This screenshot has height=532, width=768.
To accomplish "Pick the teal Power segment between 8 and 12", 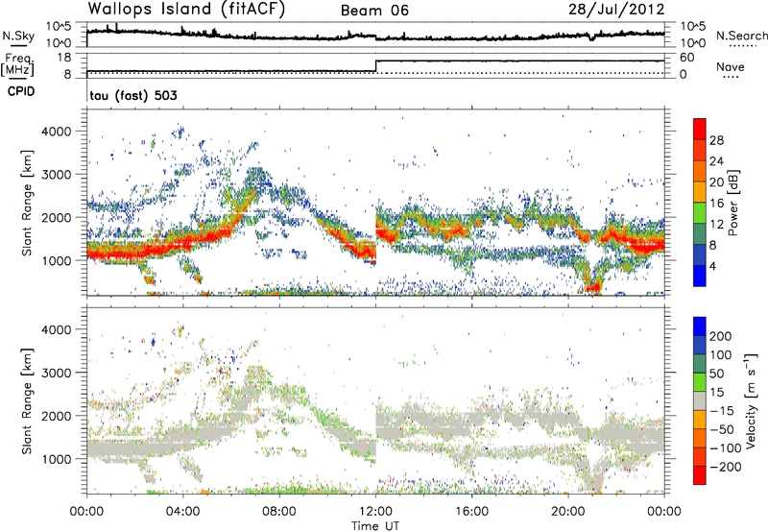I will tap(700, 234).
